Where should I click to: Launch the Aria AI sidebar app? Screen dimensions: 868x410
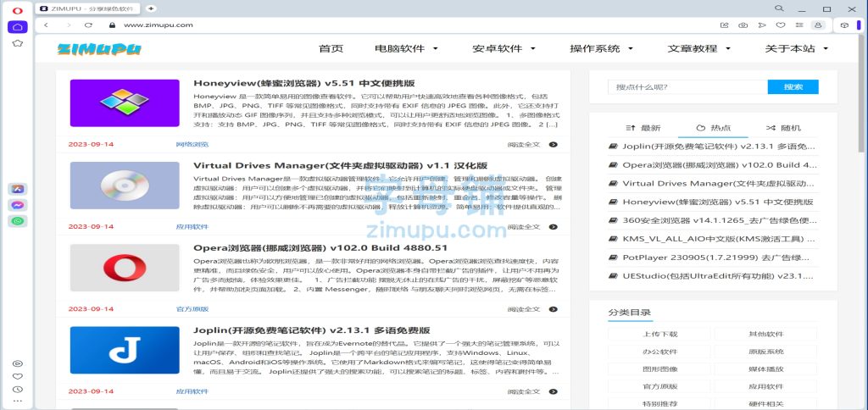[18, 189]
